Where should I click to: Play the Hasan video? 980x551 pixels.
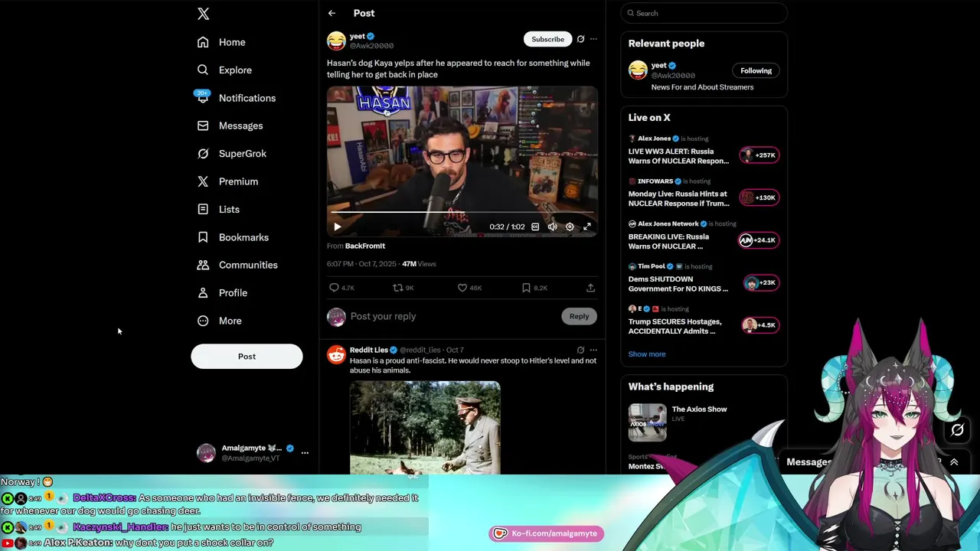click(338, 227)
